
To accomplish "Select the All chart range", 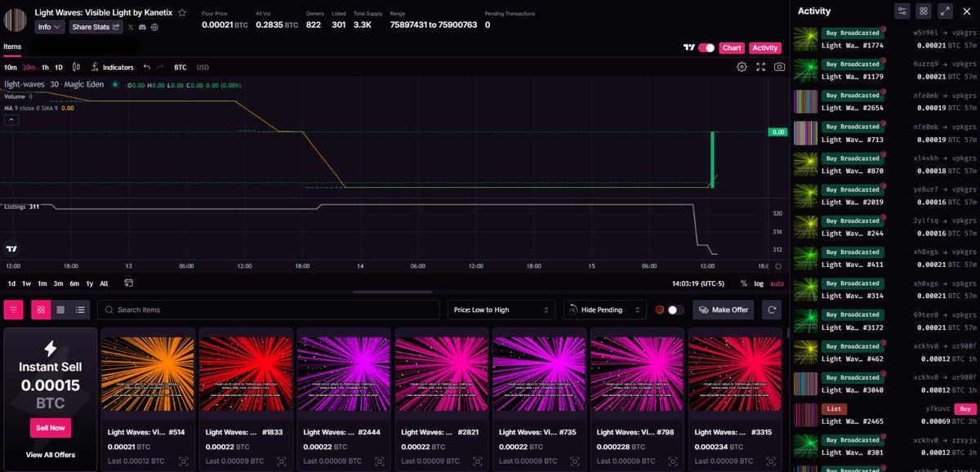I will (x=104, y=283).
